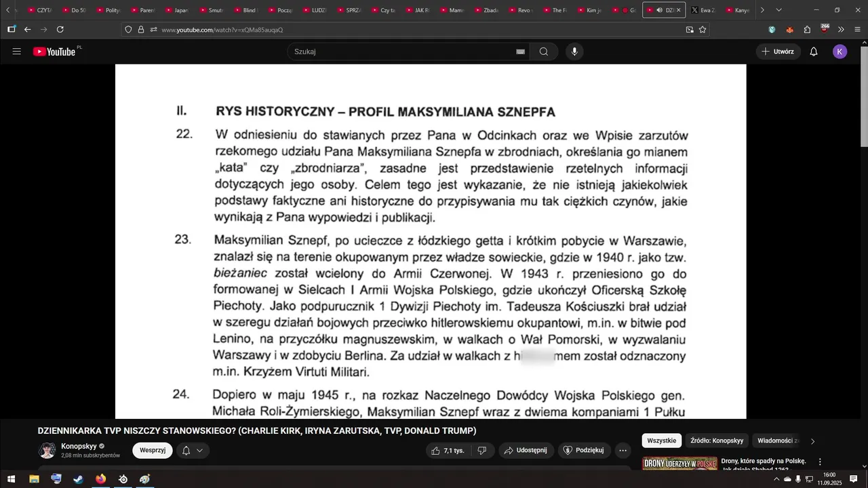Open Firefox from the taskbar
The width and height of the screenshot is (868, 488).
(100, 479)
